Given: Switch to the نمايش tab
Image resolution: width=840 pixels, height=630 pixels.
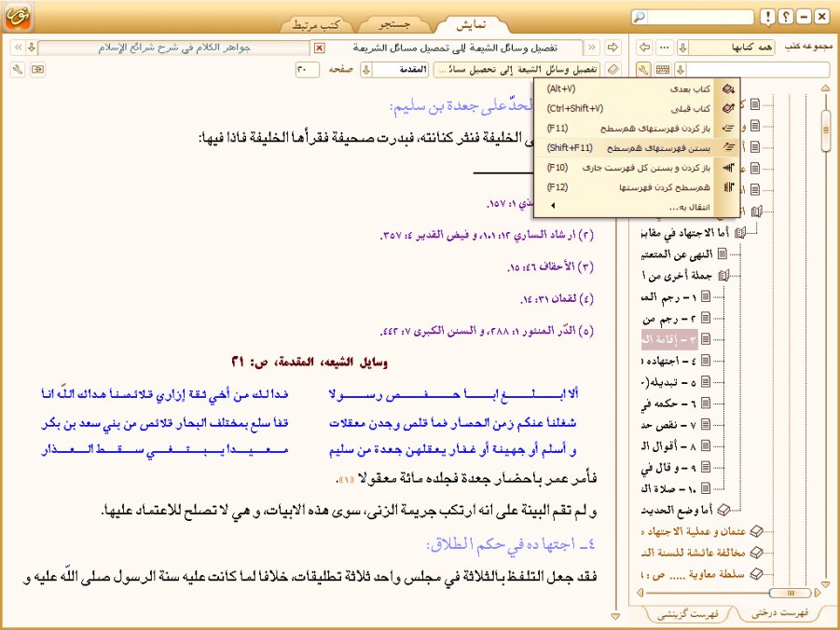Looking at the screenshot, I should point(471,24).
